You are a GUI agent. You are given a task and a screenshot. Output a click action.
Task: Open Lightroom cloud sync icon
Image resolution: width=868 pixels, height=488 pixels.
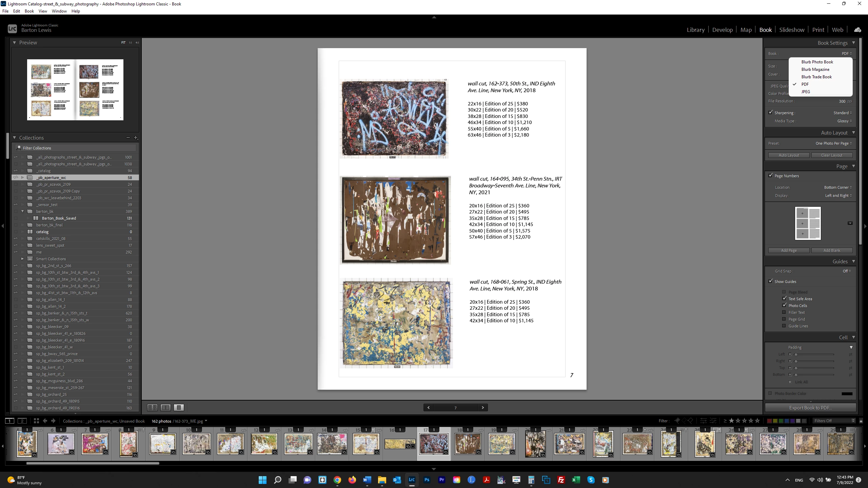[x=857, y=30]
